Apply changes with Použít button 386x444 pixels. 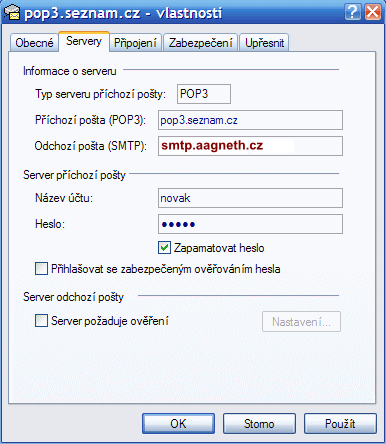[340, 424]
